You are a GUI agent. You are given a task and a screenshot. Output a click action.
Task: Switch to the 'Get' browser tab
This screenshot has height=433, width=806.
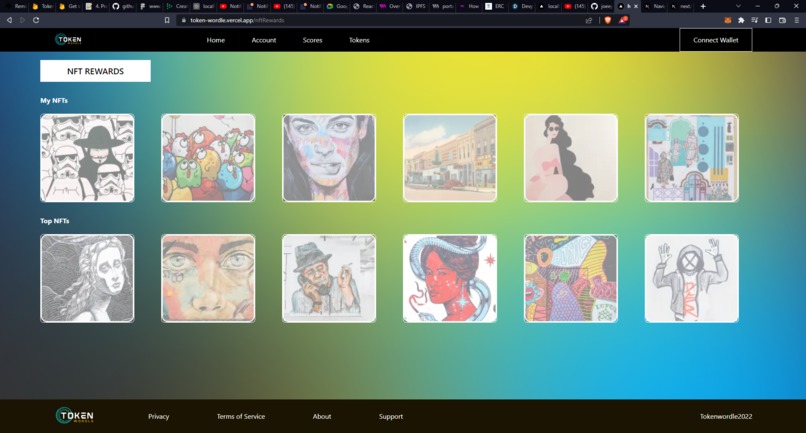(68, 6)
